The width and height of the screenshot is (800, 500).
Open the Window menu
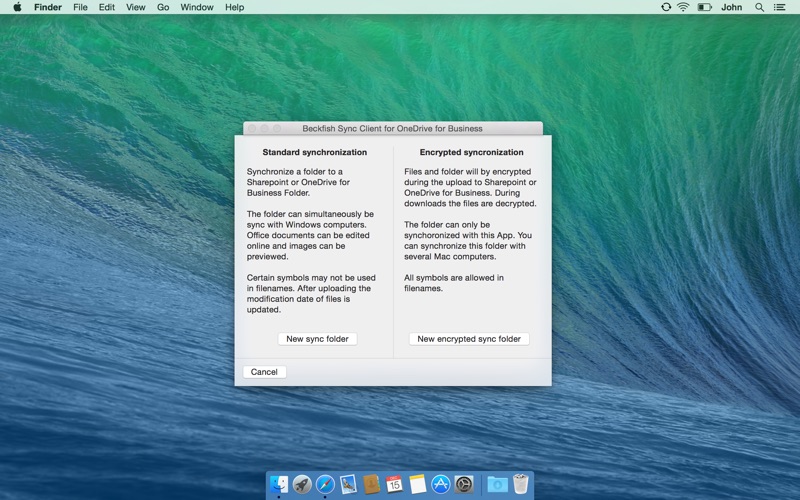tap(196, 7)
